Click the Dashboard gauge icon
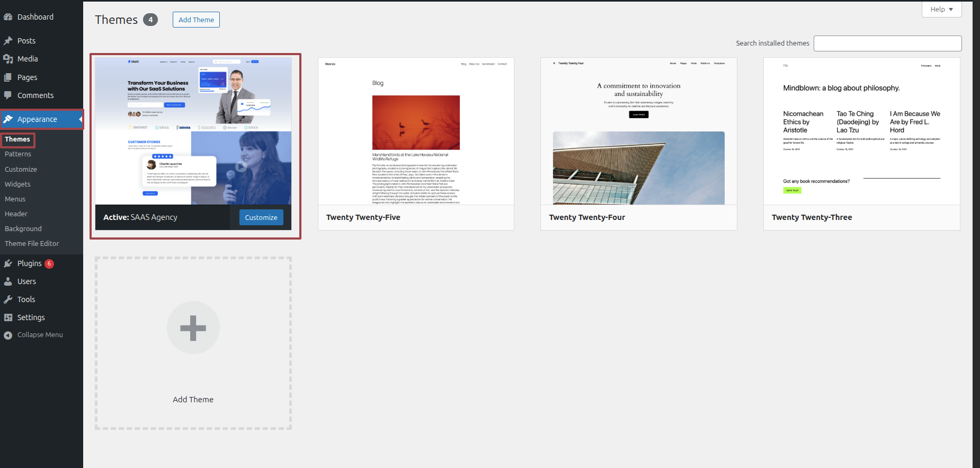 (x=8, y=17)
